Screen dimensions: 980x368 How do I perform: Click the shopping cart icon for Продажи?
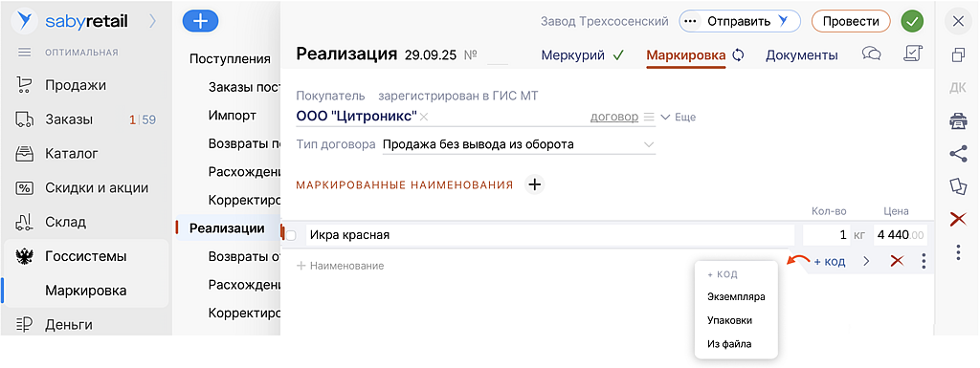coord(24,85)
